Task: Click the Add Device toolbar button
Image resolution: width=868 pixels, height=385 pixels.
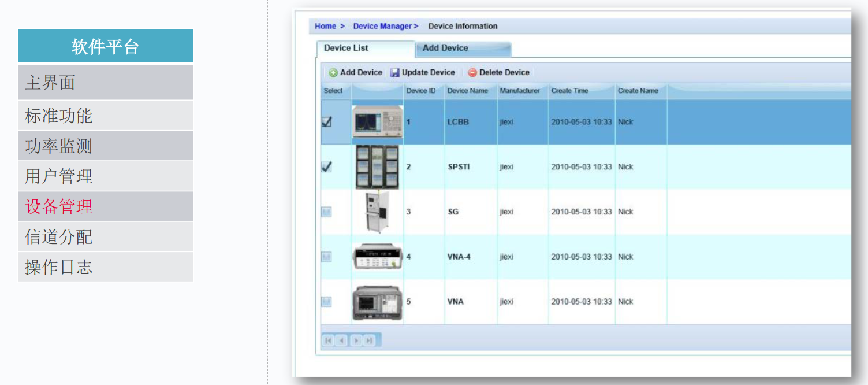Action: [356, 73]
